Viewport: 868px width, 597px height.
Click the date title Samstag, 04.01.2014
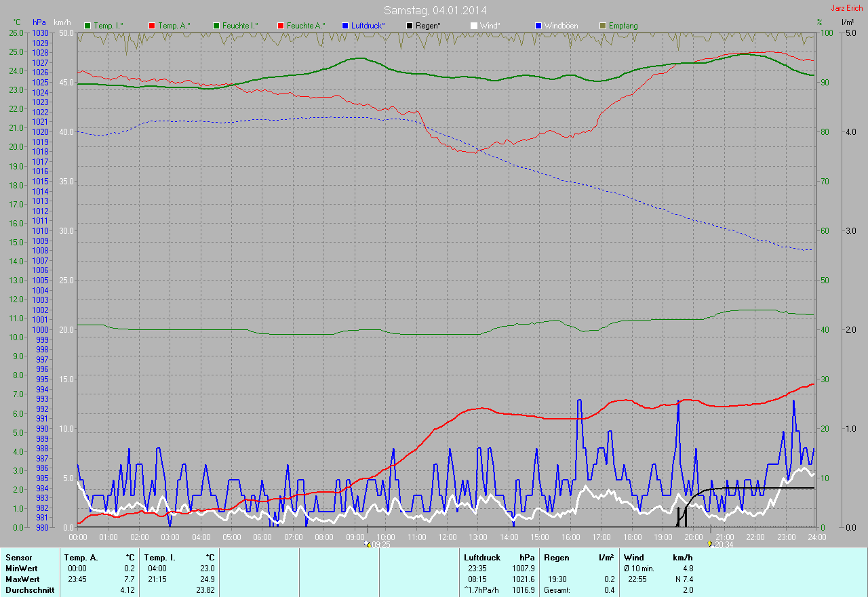pos(435,10)
